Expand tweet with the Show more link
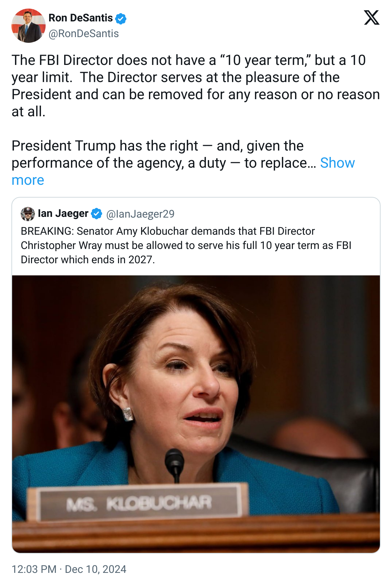Screen dimensions: 392x585 tap(337, 163)
